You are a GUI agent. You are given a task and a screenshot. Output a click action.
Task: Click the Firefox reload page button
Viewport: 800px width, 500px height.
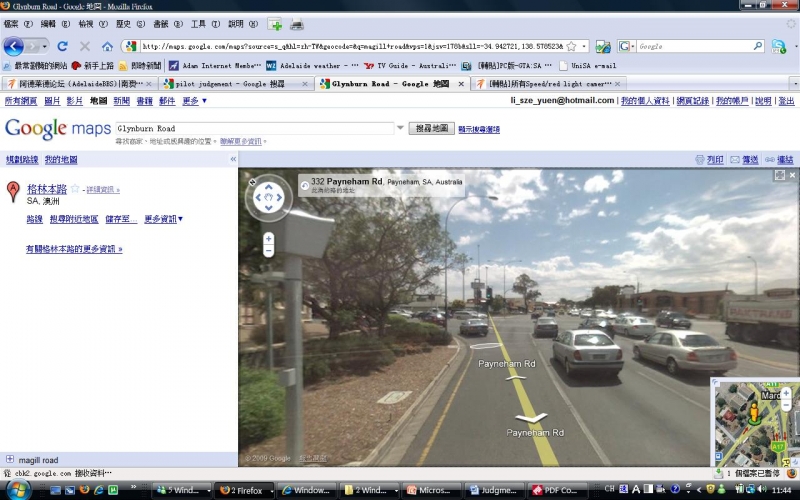pos(62,46)
